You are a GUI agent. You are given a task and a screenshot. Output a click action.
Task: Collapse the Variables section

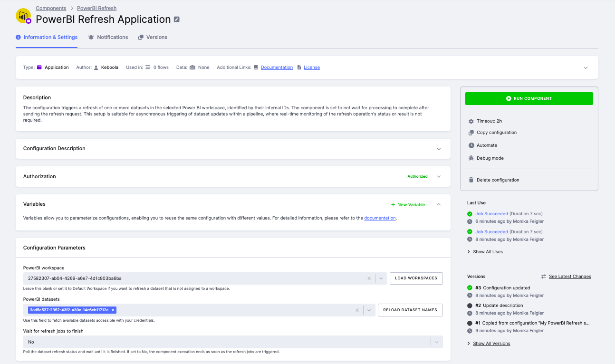point(439,204)
